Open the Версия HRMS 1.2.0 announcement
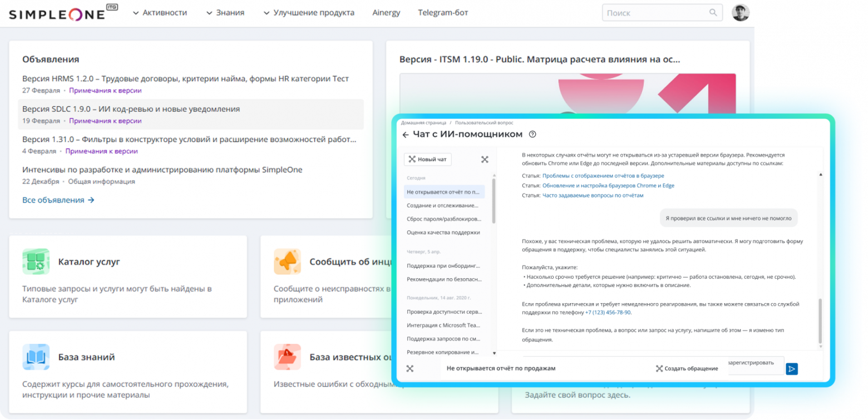 (185, 78)
